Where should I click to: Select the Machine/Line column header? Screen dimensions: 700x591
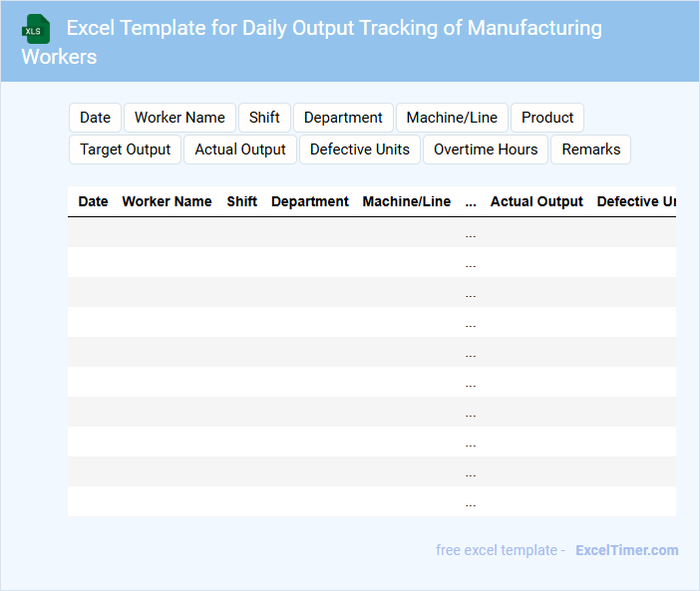(x=406, y=201)
